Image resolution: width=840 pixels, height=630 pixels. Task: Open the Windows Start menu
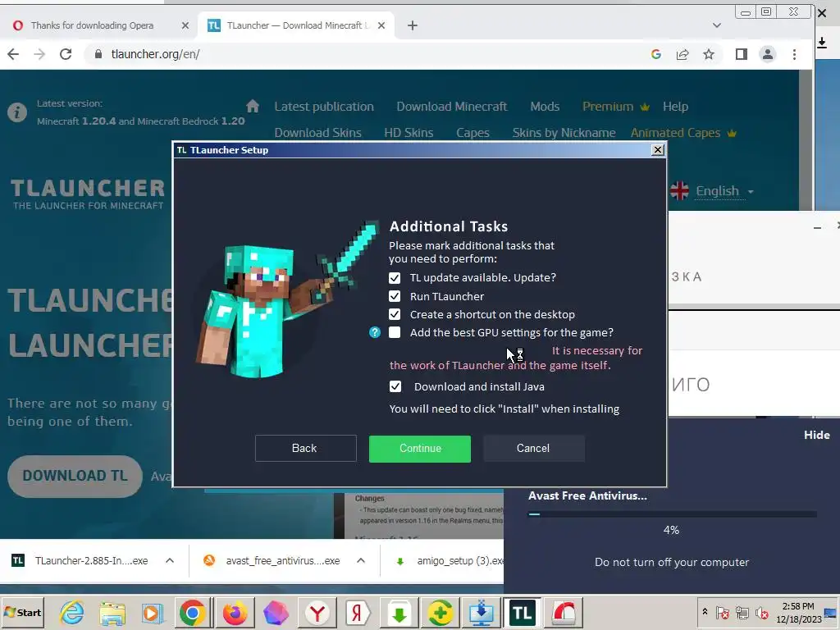[22, 612]
